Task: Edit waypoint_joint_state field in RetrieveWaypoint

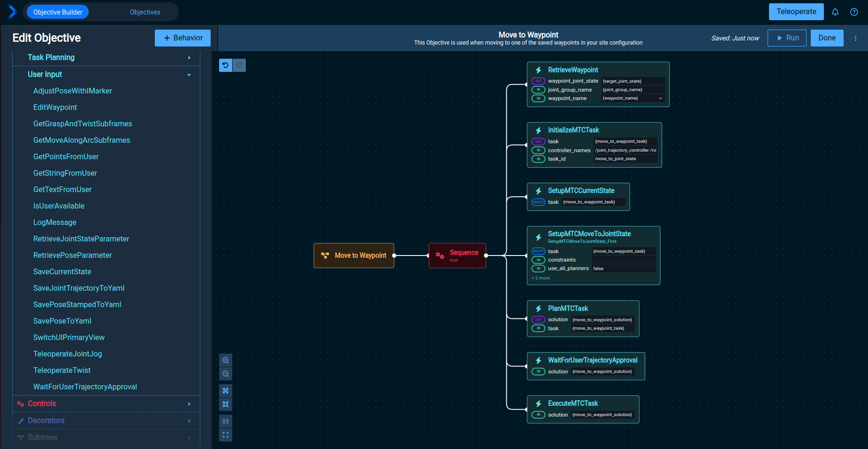Action: click(x=633, y=81)
